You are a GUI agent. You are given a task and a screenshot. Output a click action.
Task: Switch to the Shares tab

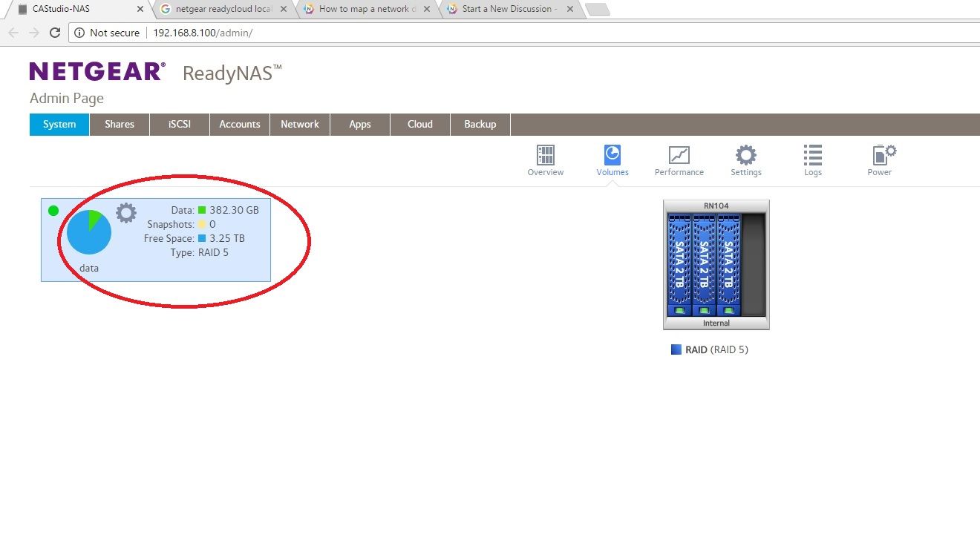point(119,124)
